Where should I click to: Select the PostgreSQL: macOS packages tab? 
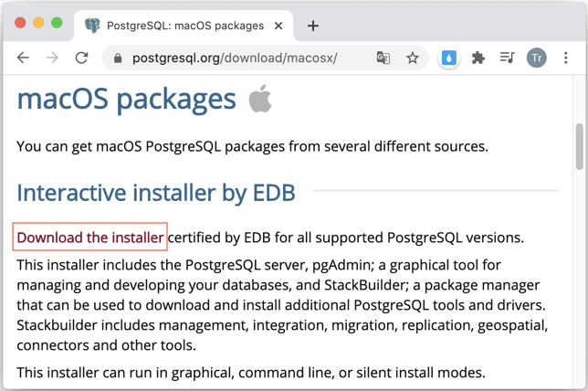184,26
